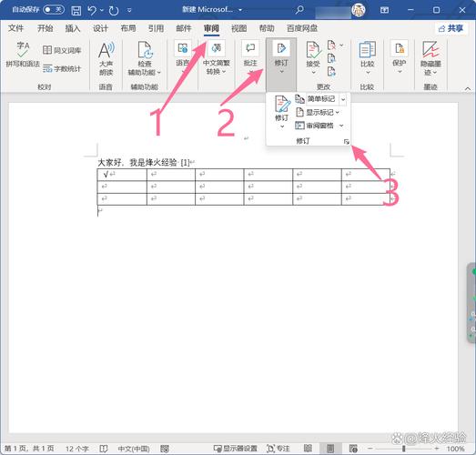
Task: Click the zoom out minus button
Action: (x=370, y=449)
